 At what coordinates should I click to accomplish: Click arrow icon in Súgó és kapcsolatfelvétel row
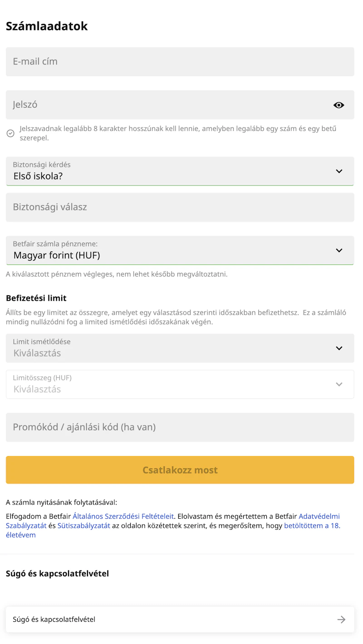pos(341,619)
